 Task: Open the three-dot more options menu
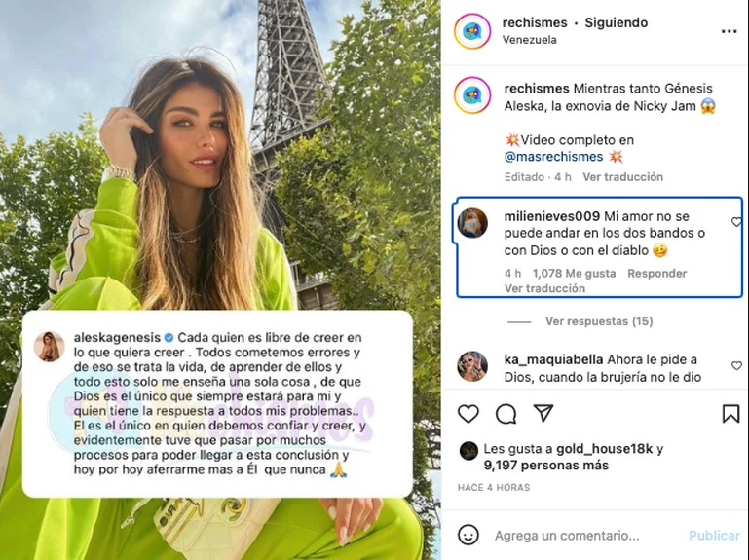pos(729,31)
